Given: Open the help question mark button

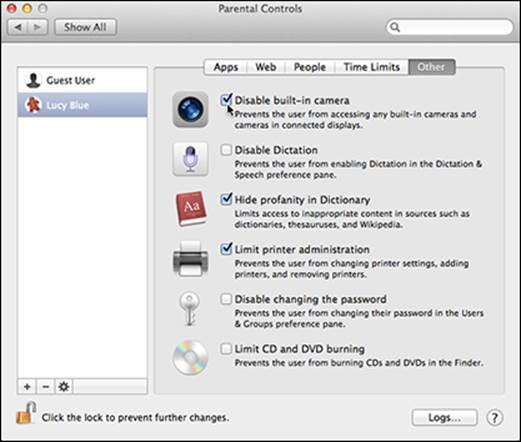Looking at the screenshot, I should point(494,418).
